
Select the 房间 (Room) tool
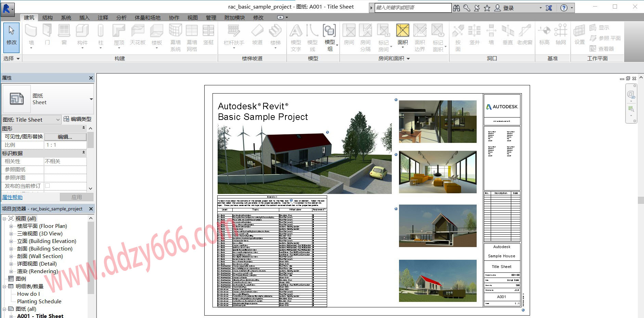[349, 35]
